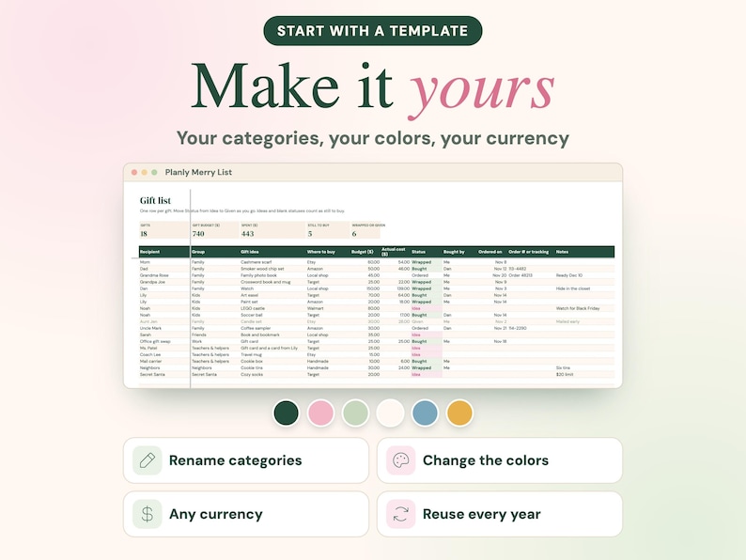Select the LEGO castle gift cell
The image size is (746, 560).
(x=252, y=308)
